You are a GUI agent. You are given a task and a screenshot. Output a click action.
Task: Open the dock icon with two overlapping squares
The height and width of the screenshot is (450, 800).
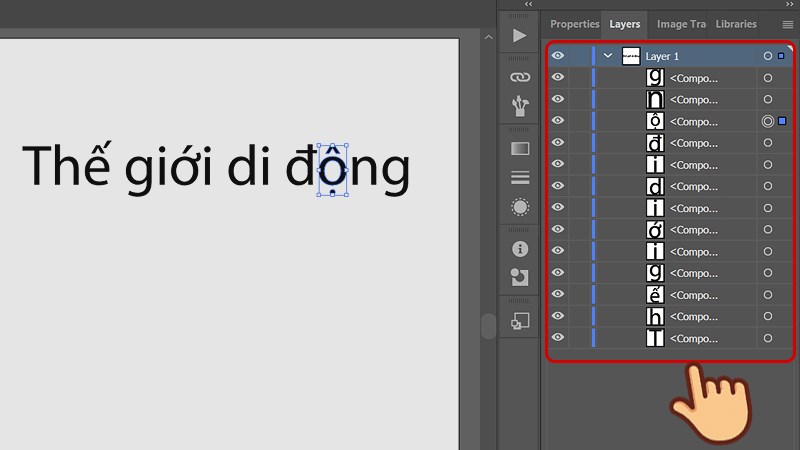point(520,321)
